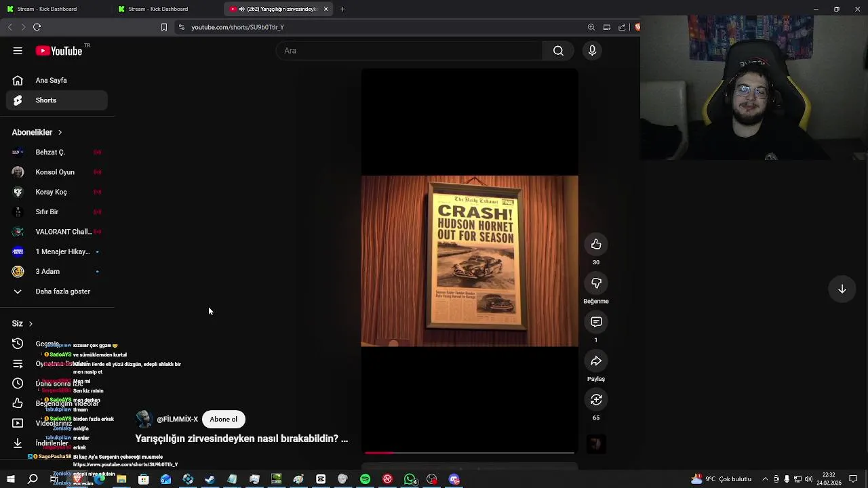Like the short with thumbs-up button
Image resolution: width=868 pixels, height=488 pixels.
tap(596, 244)
